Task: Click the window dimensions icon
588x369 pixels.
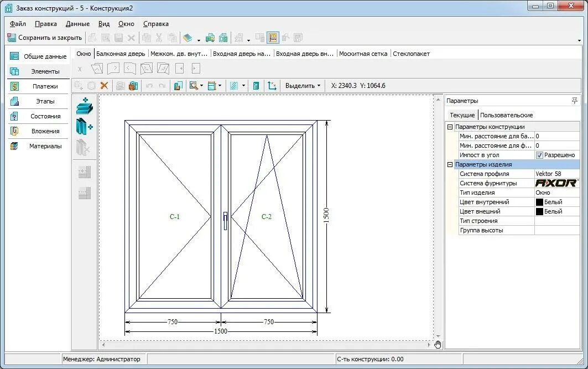Action: click(x=212, y=86)
